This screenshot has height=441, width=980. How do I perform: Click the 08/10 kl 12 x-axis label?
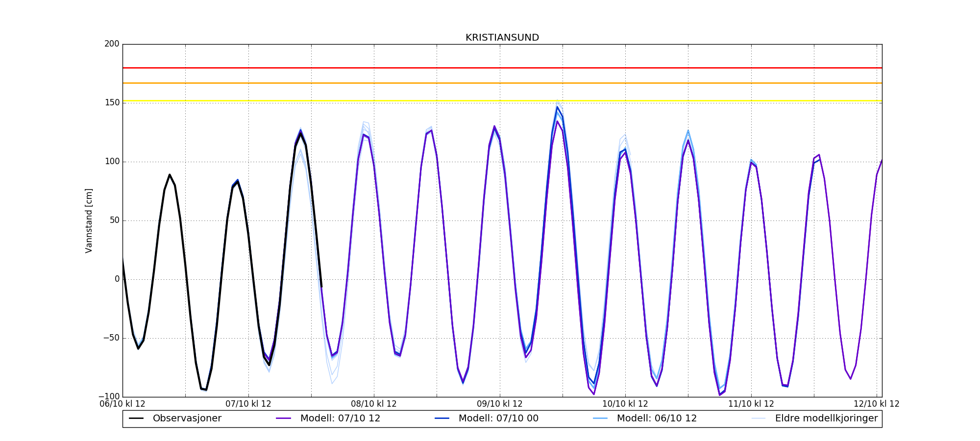click(x=374, y=404)
